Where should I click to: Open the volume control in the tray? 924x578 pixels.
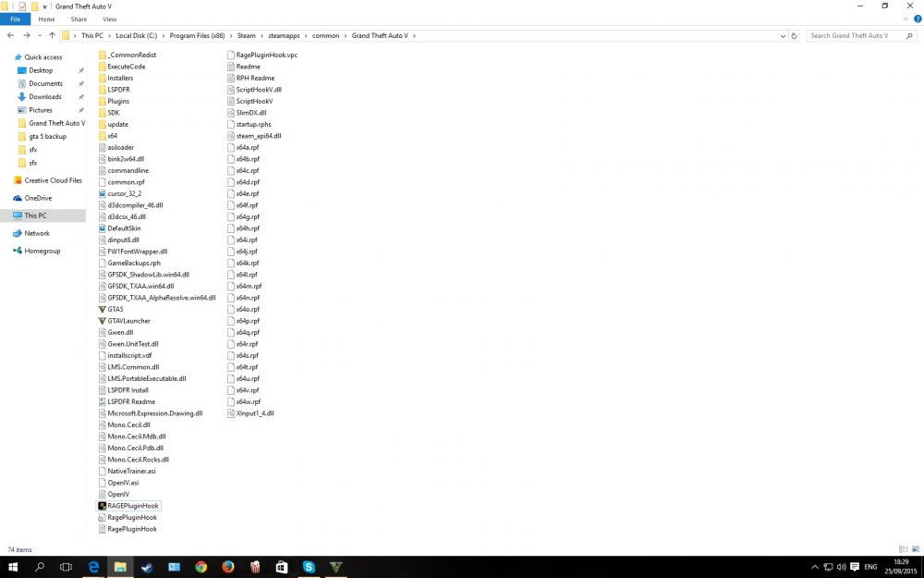click(x=841, y=568)
